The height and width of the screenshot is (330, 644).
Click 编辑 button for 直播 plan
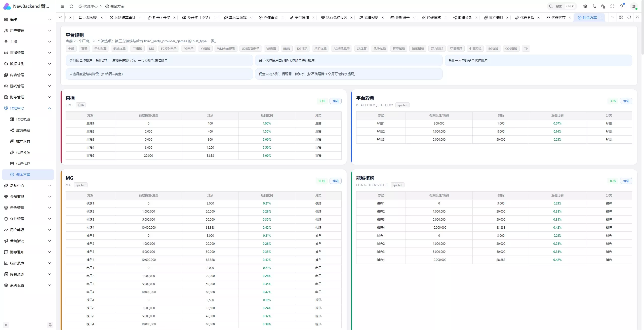coord(336,101)
